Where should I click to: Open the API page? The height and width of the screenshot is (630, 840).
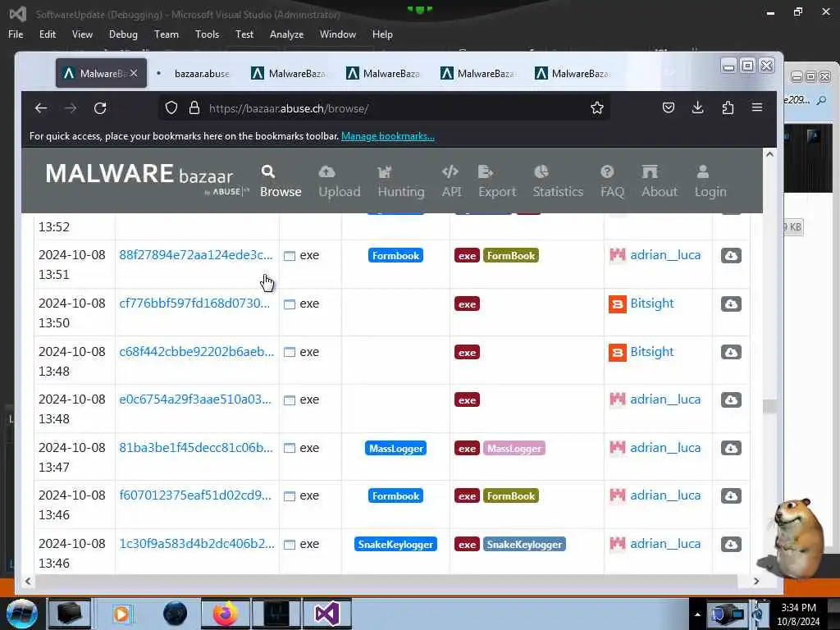451,181
